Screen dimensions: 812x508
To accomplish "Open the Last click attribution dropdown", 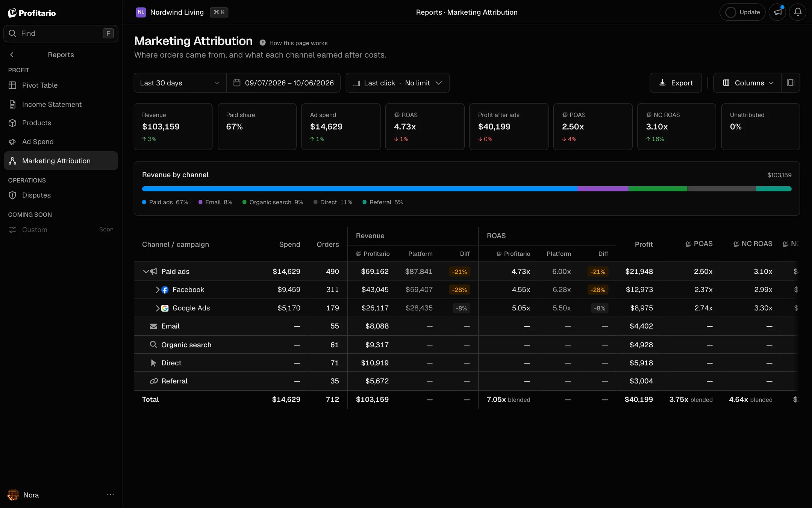I will click(397, 82).
